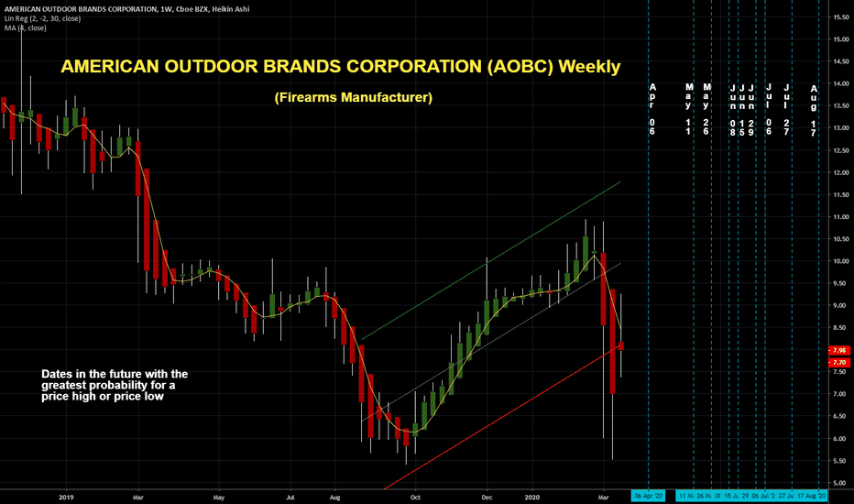Click the 11.00 price axis label

click(x=840, y=216)
